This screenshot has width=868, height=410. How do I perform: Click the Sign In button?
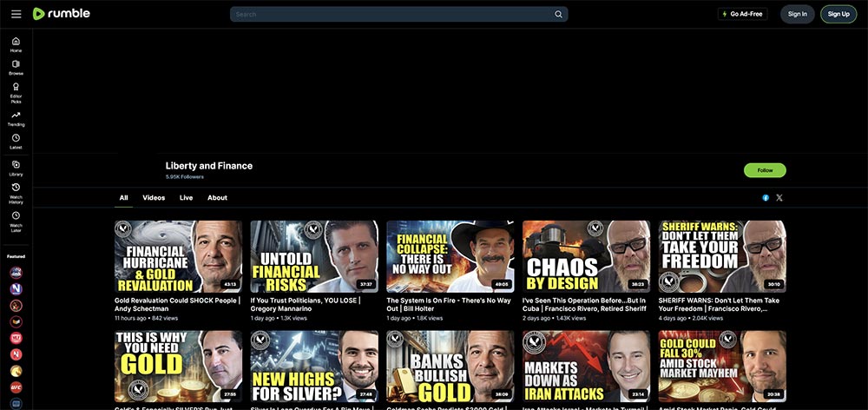797,14
